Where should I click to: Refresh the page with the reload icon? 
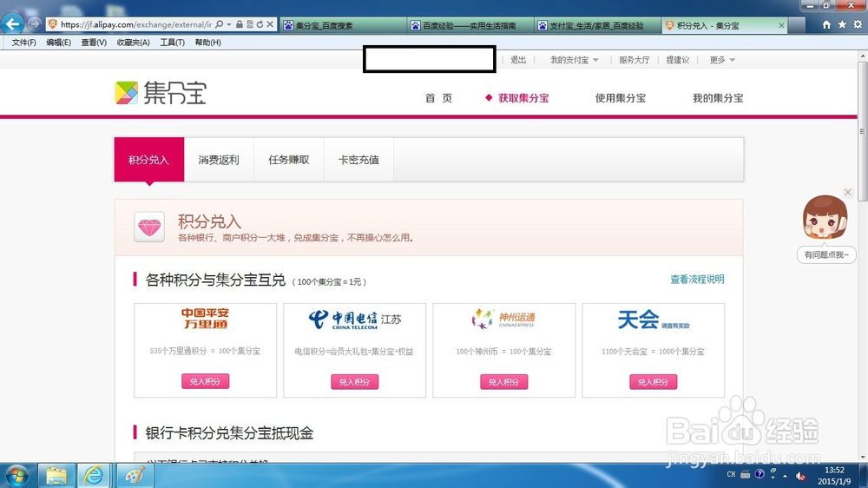[260, 24]
